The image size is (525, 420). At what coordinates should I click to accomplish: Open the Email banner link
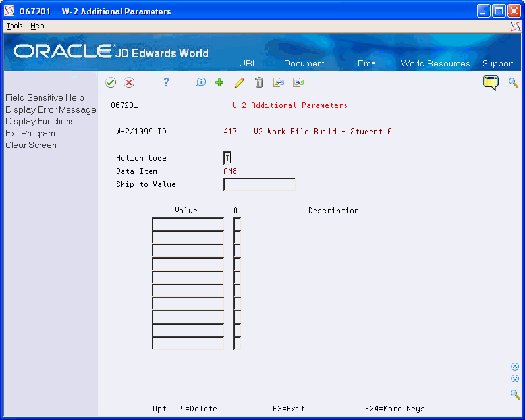click(x=369, y=63)
